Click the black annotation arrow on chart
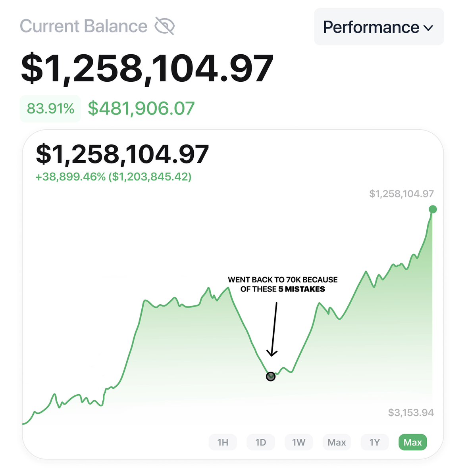466x476 pixels. [x=273, y=329]
